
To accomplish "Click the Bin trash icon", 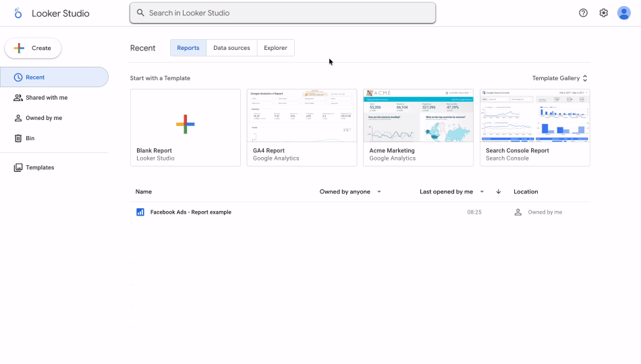I will coord(18,138).
